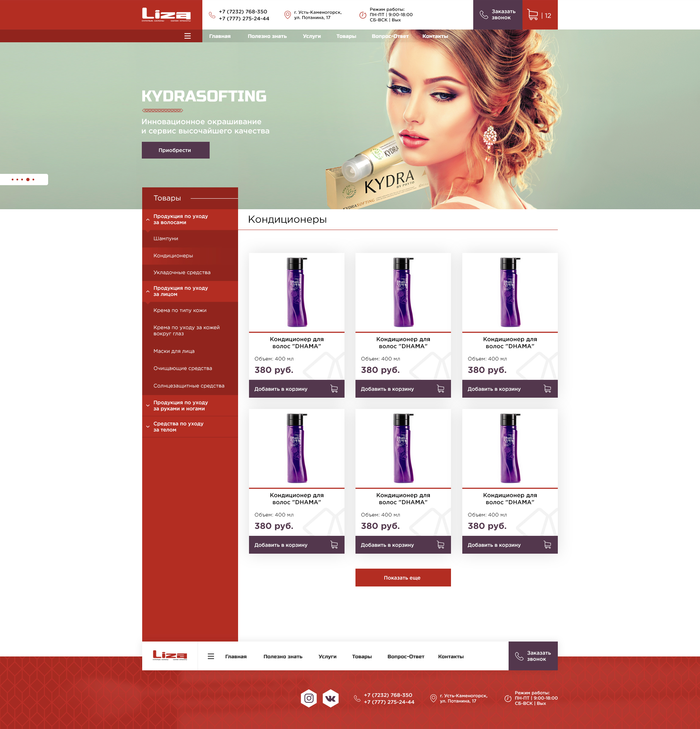Open the Instagram icon in footer
Screen dimensions: 700x729
click(309, 698)
